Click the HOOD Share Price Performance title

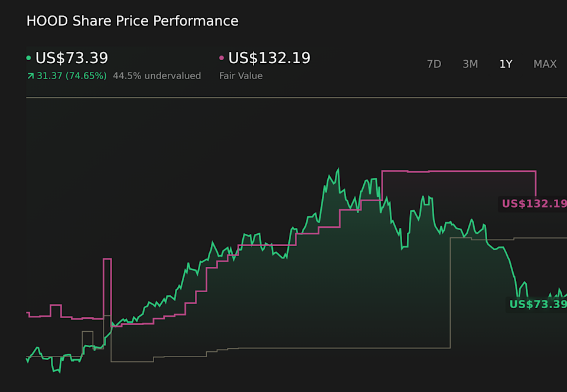pyautogui.click(x=132, y=21)
